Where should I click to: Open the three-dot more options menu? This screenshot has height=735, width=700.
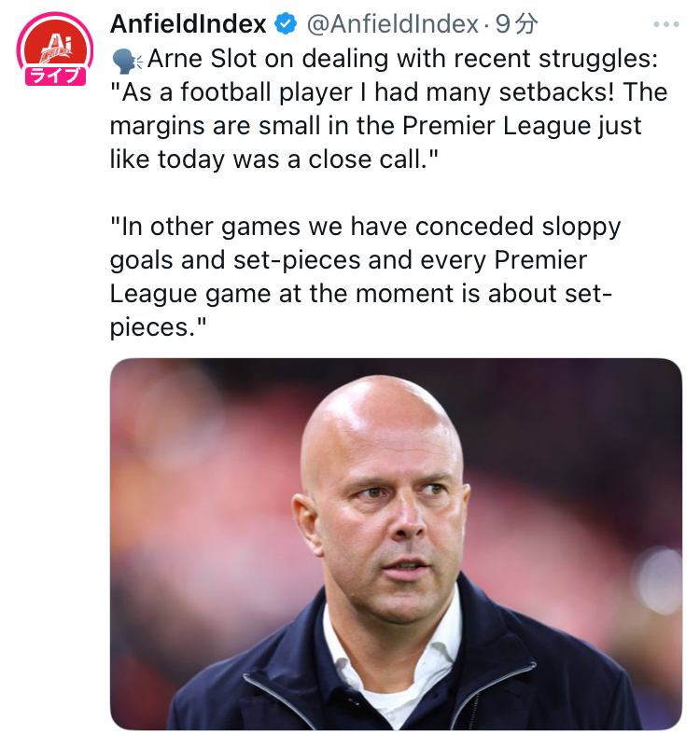(666, 24)
